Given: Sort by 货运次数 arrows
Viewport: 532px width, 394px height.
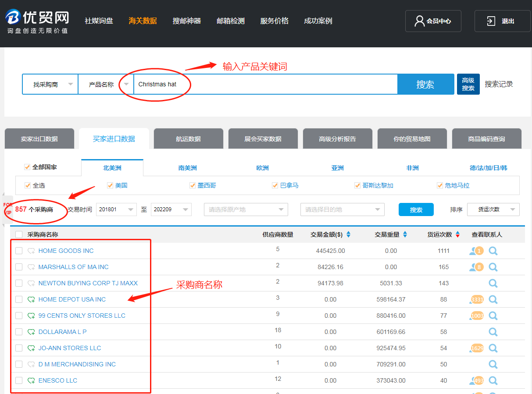Looking at the screenshot, I should 457,234.
